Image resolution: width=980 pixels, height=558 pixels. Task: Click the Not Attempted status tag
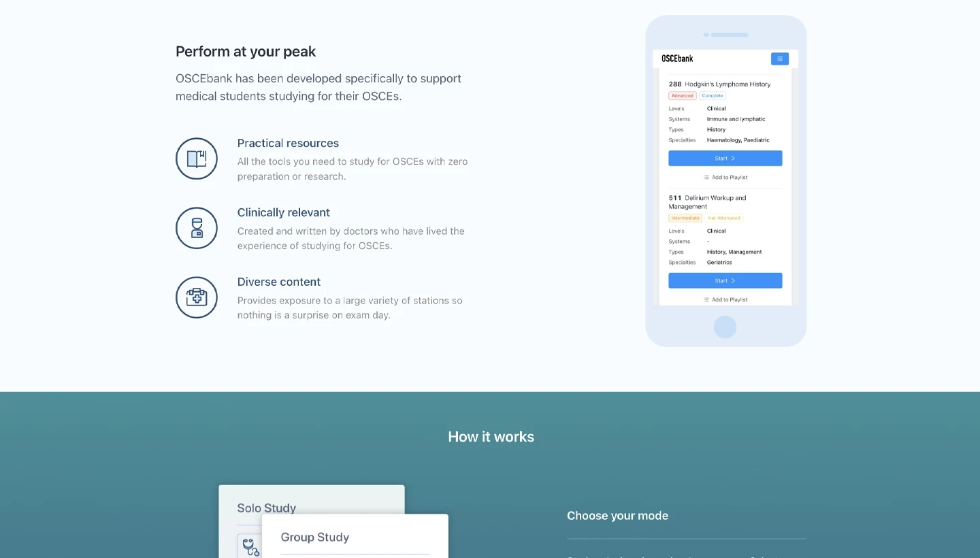point(724,218)
